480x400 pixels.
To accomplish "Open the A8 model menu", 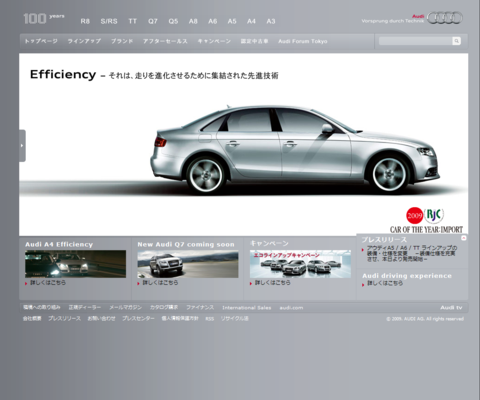I will pyautogui.click(x=193, y=21).
